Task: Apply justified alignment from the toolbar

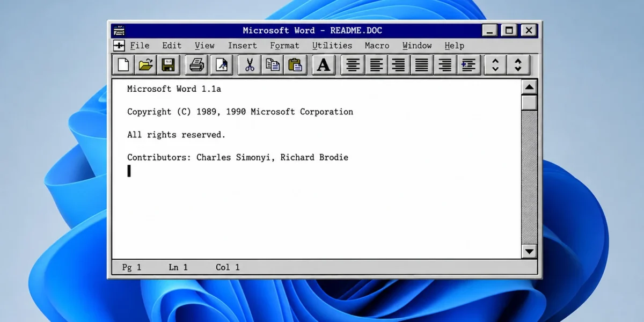Action: 422,65
